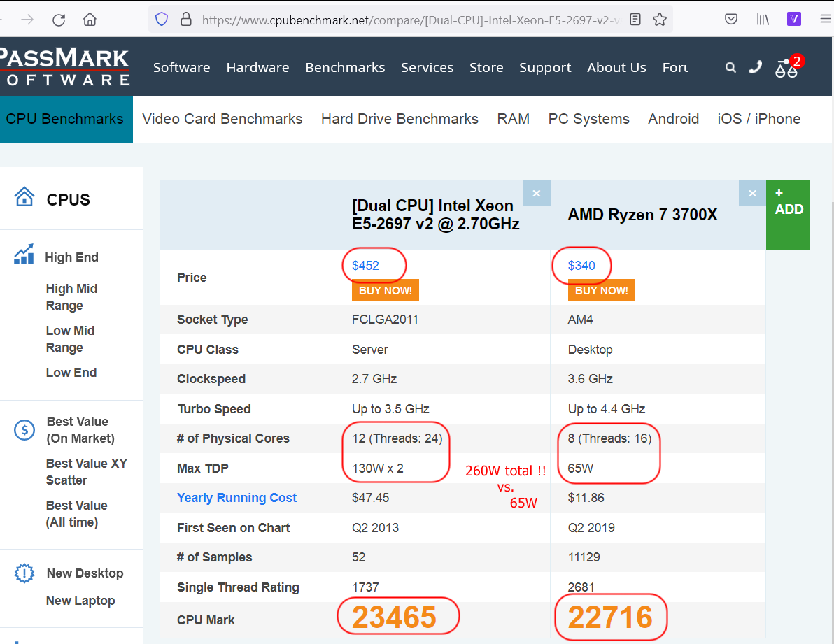Click the PassMark Software logo

tap(64, 67)
